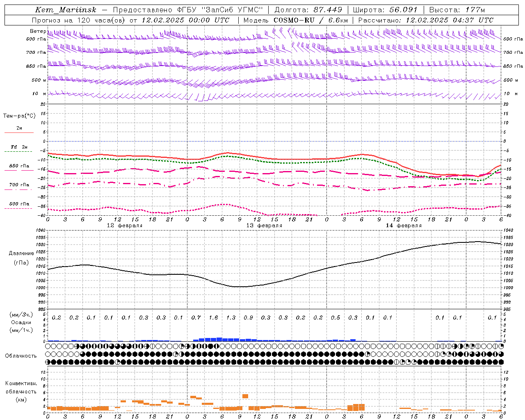Click '985' on the left pressure axis
525x420 pixels.
pos(42,309)
